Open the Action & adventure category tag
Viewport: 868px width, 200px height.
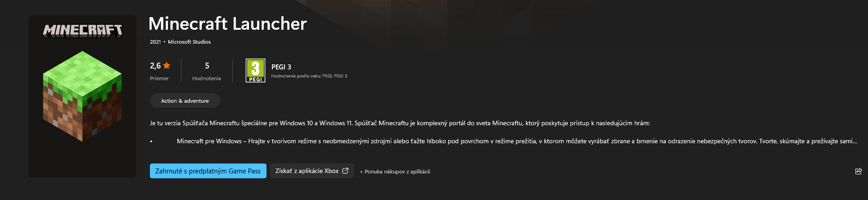click(185, 100)
